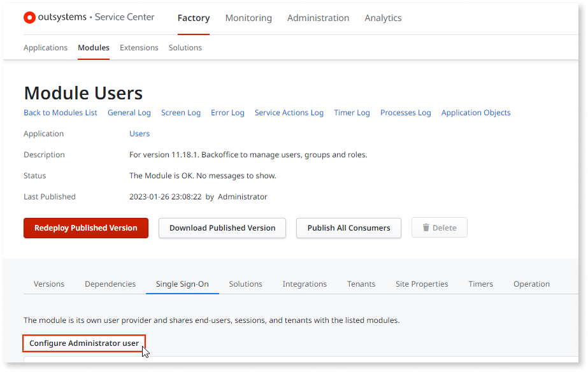Screen dimensions: 588x372
Task: Switch to the module's Solutions tab
Action: [246, 284]
